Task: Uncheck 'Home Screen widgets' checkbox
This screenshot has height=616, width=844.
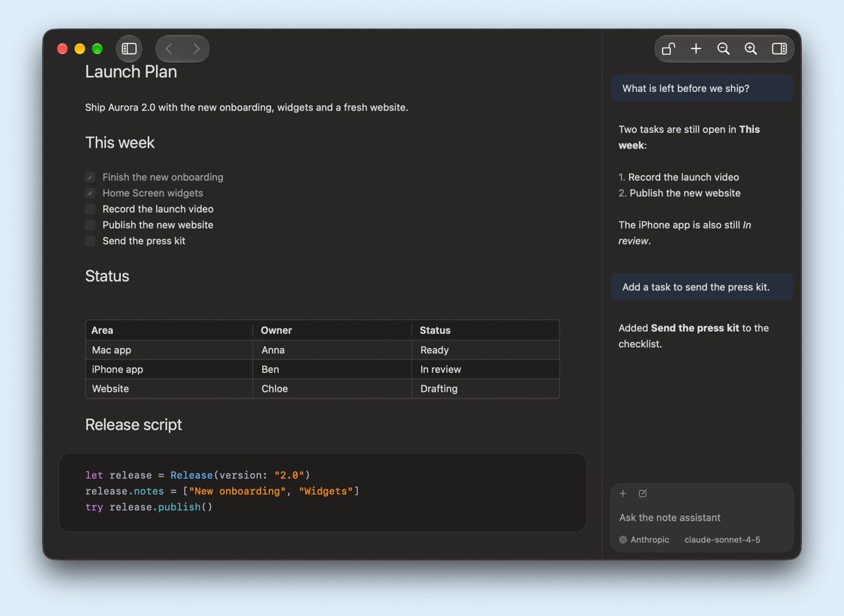Action: pyautogui.click(x=90, y=193)
